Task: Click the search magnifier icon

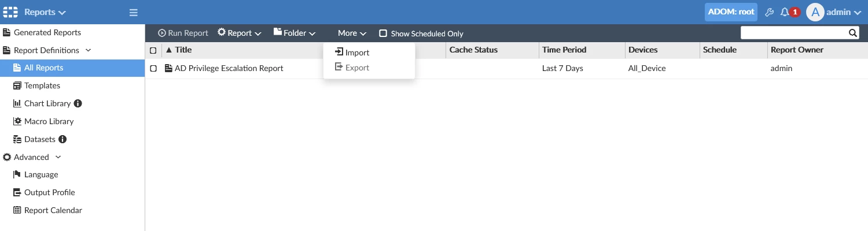Action: pyautogui.click(x=853, y=33)
